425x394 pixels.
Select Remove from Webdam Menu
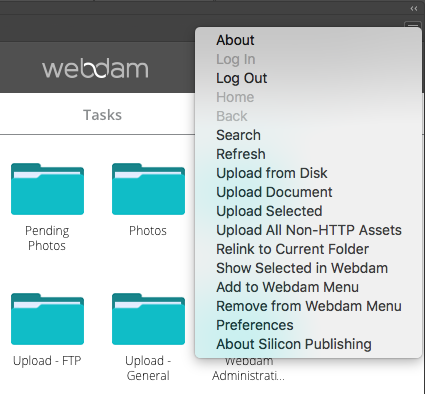coord(308,306)
